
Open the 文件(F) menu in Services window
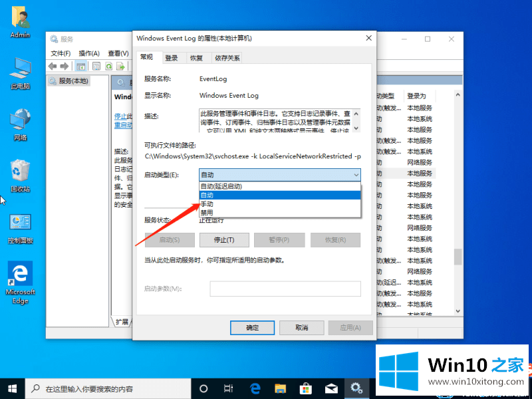61,53
